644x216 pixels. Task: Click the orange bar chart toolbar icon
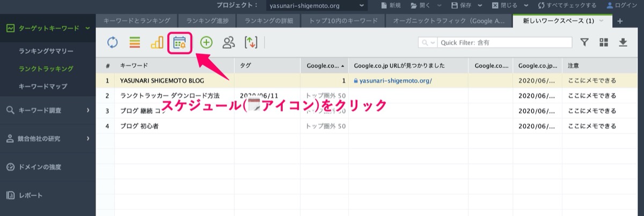pos(157,43)
